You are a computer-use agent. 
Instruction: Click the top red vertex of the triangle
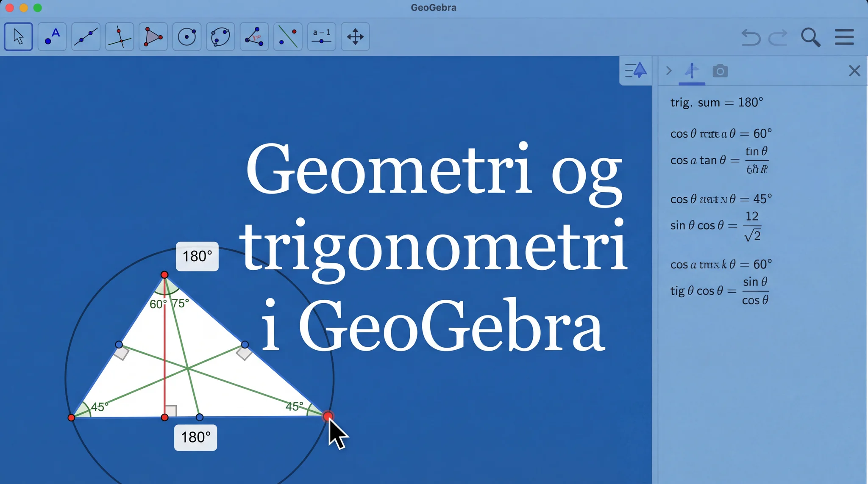coord(164,275)
